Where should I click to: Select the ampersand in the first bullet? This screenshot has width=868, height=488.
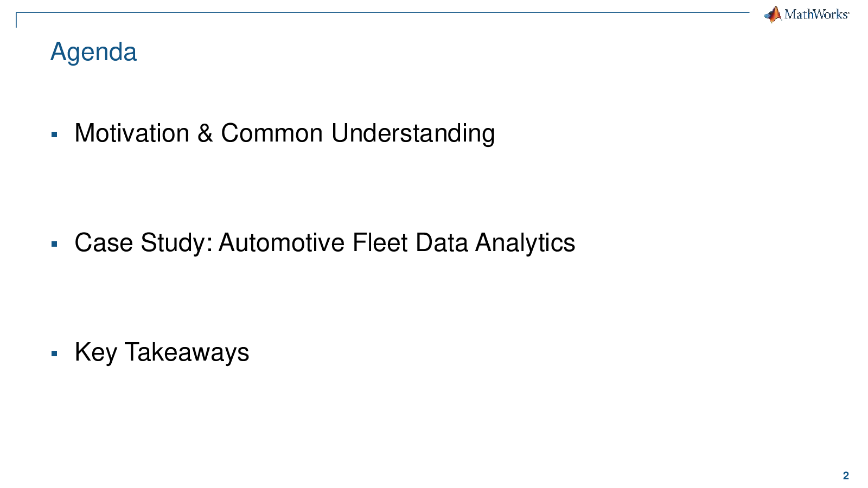(x=205, y=133)
